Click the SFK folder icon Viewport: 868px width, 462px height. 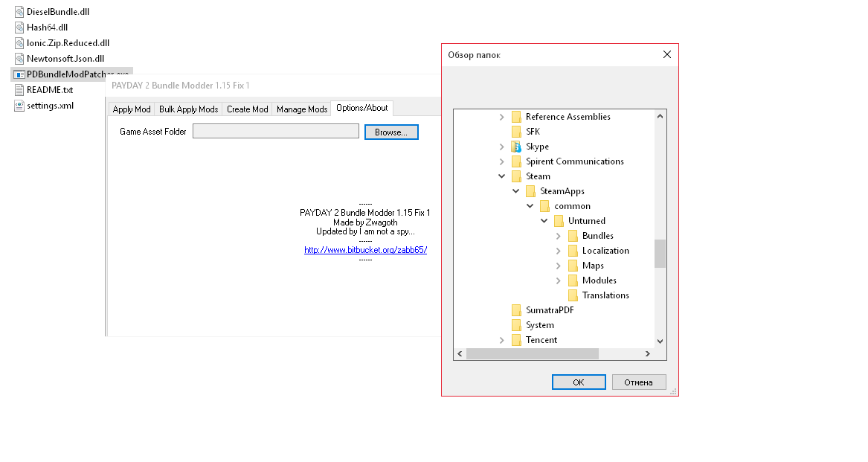tap(516, 132)
